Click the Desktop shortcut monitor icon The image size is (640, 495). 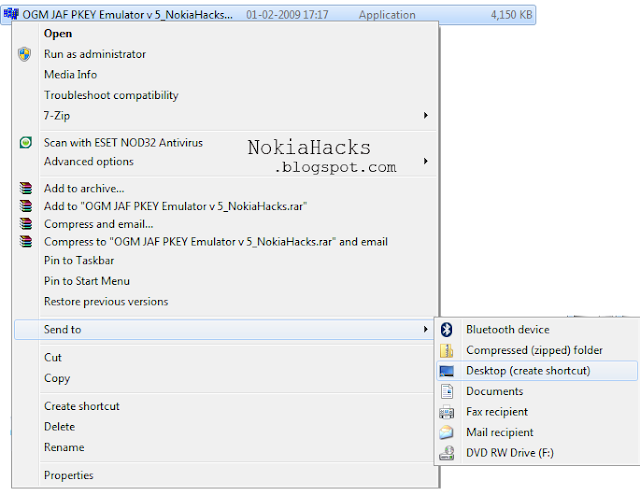(447, 371)
